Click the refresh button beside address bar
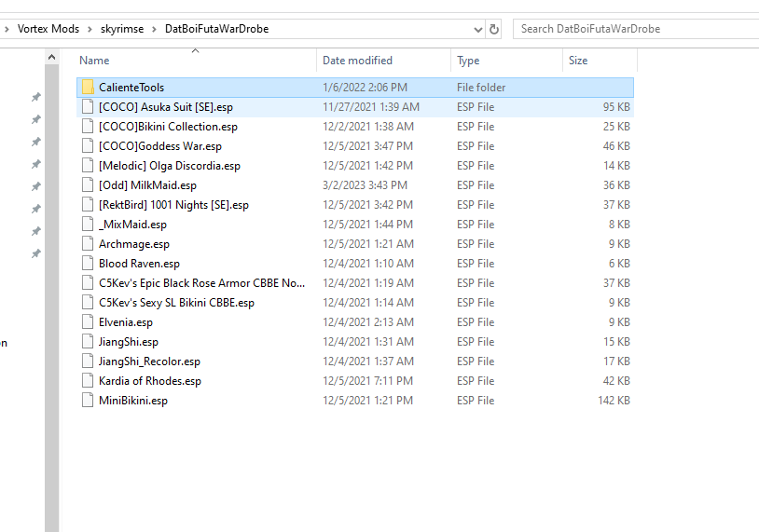Image resolution: width=759 pixels, height=532 pixels. 494,29
